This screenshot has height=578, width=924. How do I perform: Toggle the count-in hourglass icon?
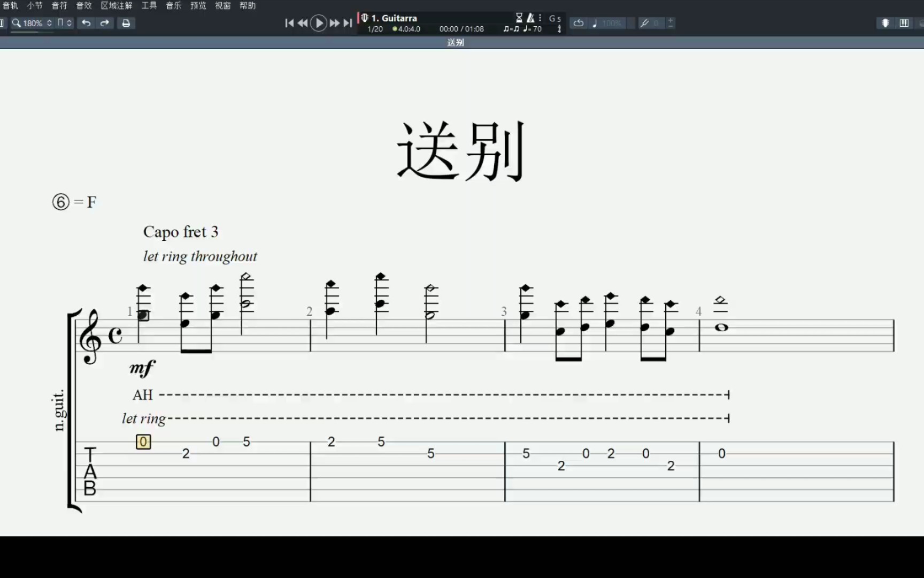coord(519,18)
